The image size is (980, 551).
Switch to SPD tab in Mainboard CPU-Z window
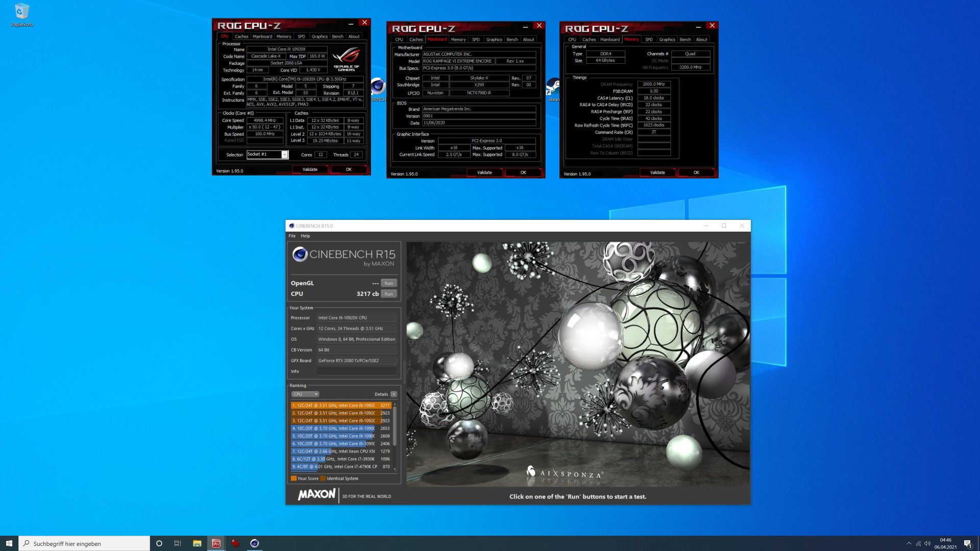[476, 40]
